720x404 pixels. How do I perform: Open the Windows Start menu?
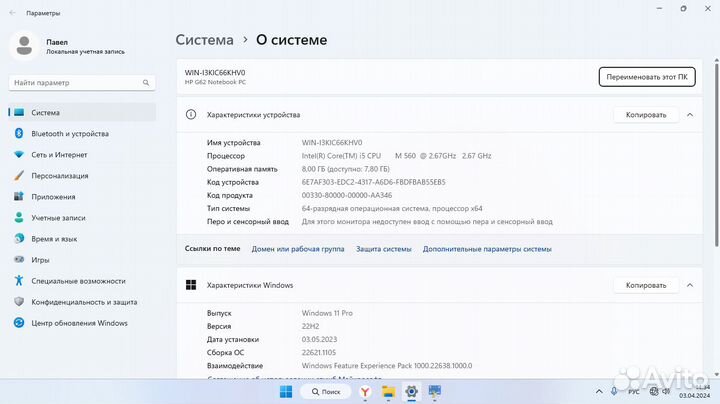pyautogui.click(x=286, y=392)
